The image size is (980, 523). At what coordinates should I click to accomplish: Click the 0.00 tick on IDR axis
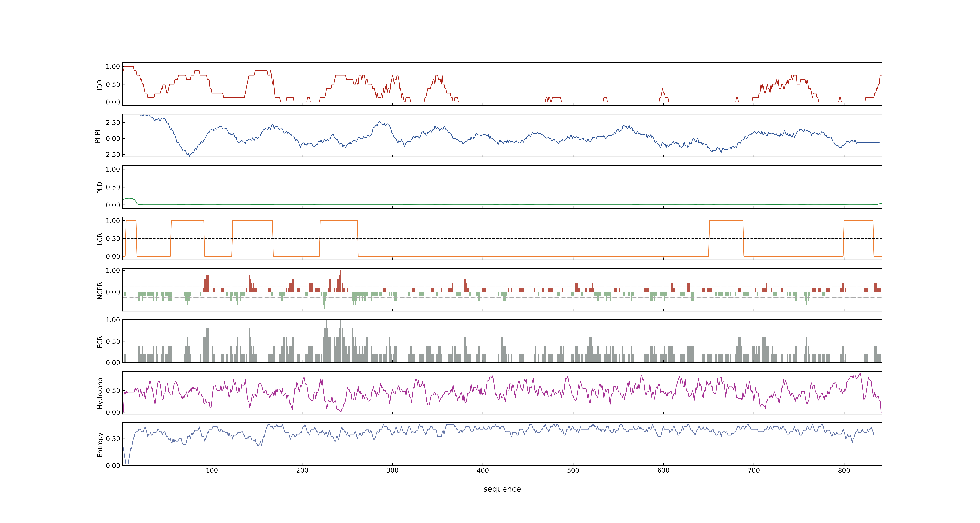[x=113, y=102]
